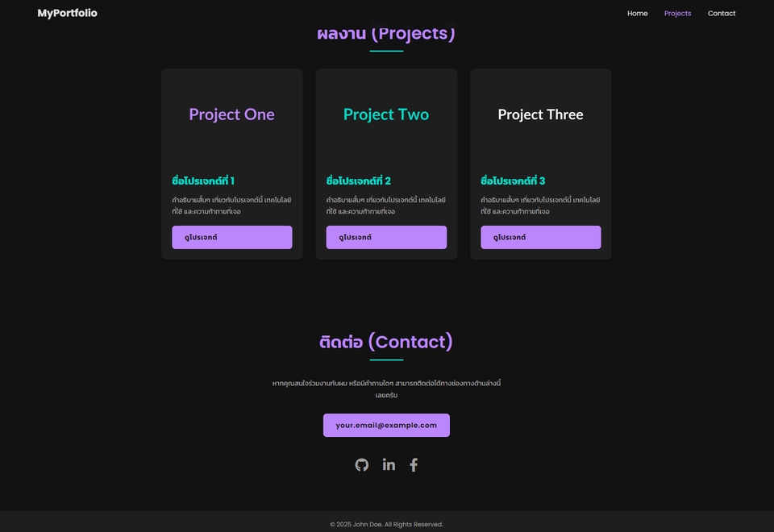Click the MyPortfolio site logo
Viewport: 774px width, 532px height.
[67, 13]
